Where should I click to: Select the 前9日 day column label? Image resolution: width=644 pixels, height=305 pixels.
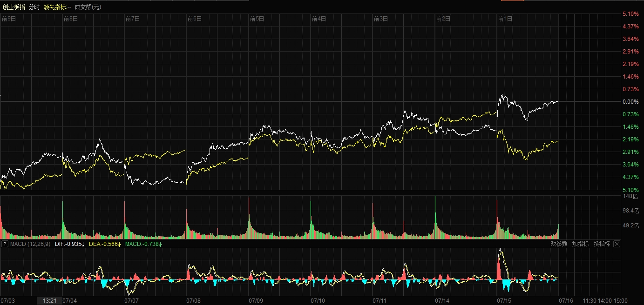tap(9, 19)
